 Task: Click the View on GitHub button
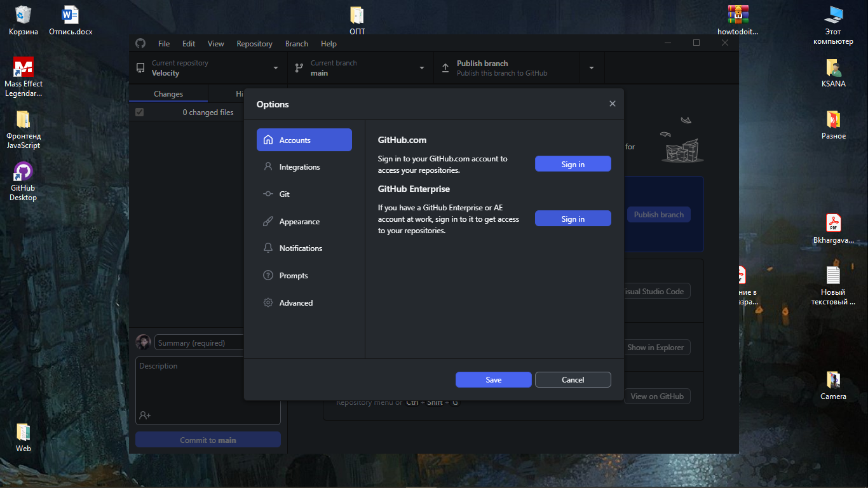pos(657,396)
